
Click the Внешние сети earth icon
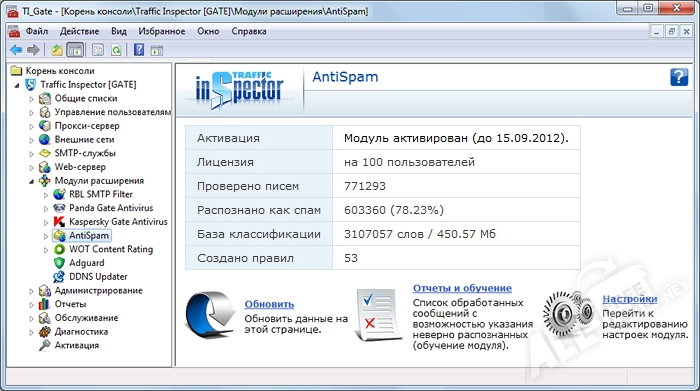click(x=45, y=140)
